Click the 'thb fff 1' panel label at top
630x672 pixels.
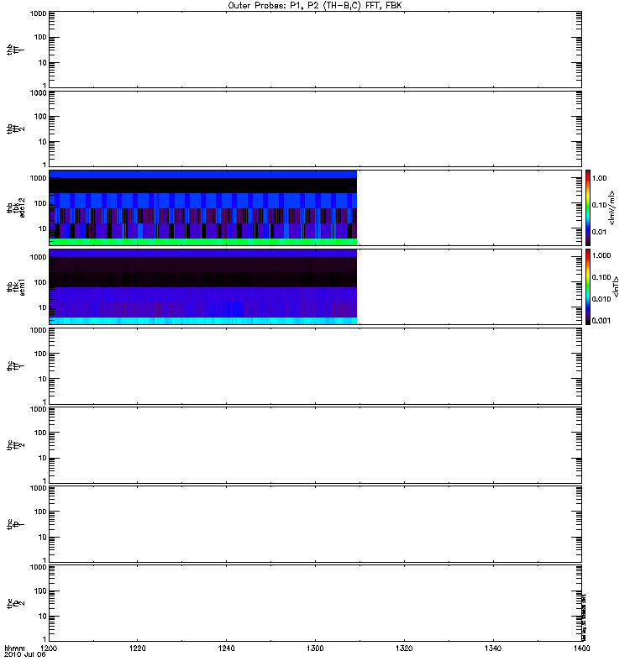tap(16, 50)
